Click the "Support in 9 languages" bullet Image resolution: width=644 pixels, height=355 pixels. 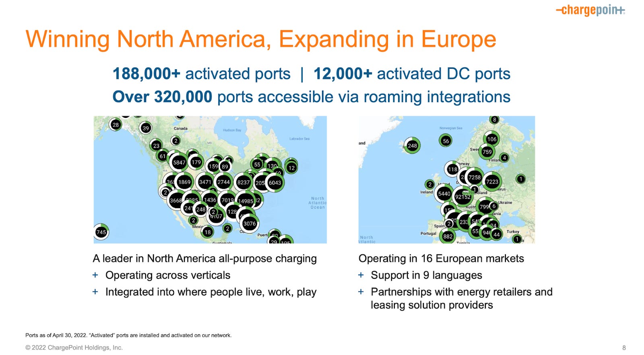[426, 275]
